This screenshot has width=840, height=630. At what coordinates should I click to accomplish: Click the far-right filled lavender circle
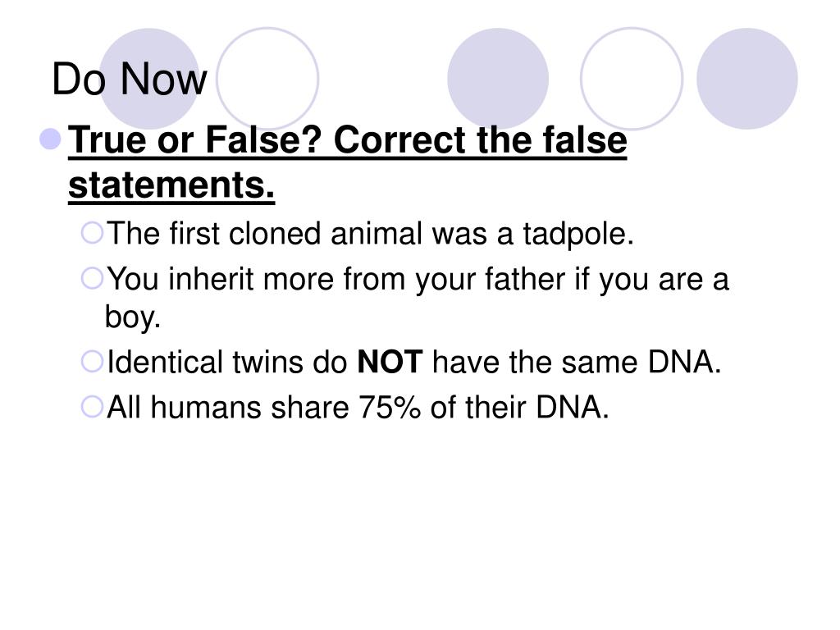pyautogui.click(x=746, y=78)
